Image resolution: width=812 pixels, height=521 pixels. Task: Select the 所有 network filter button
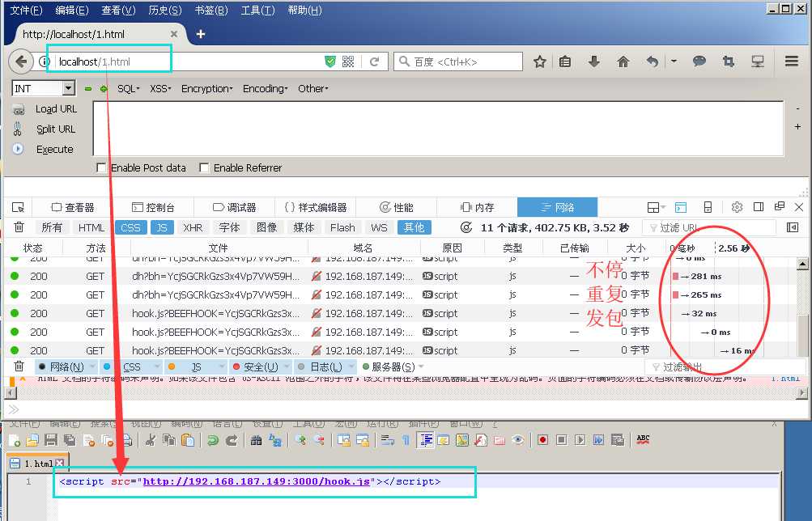tap(52, 227)
